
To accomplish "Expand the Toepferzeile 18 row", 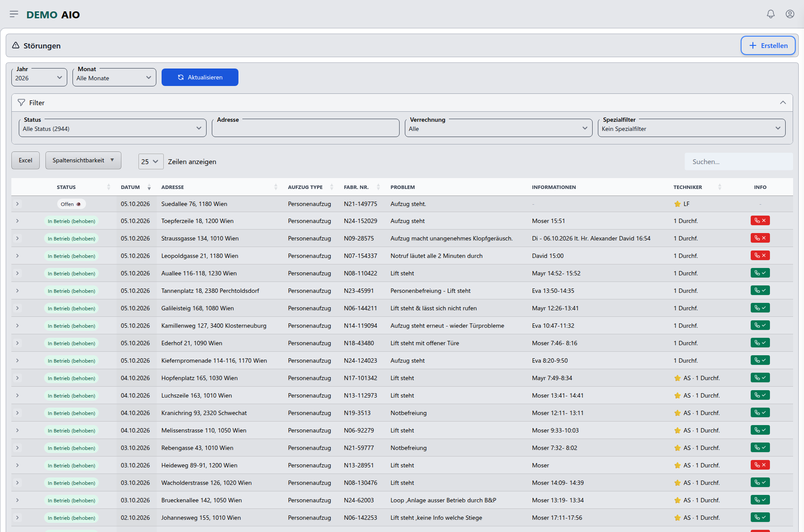I will coord(17,221).
